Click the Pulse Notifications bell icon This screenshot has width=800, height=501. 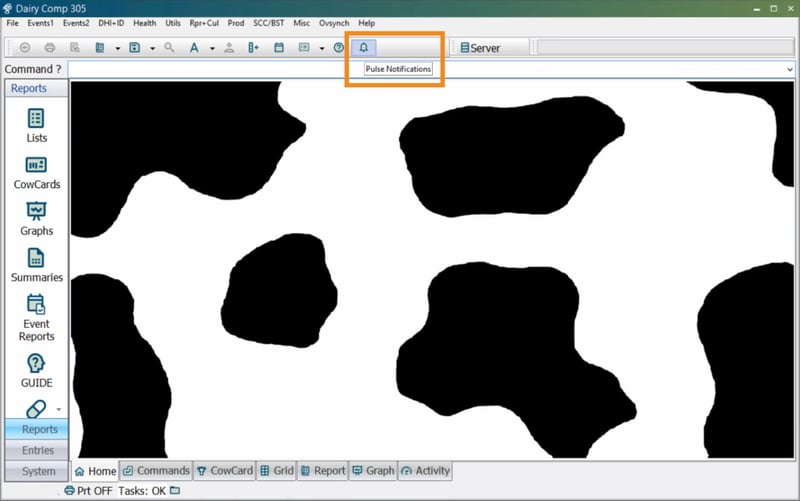coord(363,47)
